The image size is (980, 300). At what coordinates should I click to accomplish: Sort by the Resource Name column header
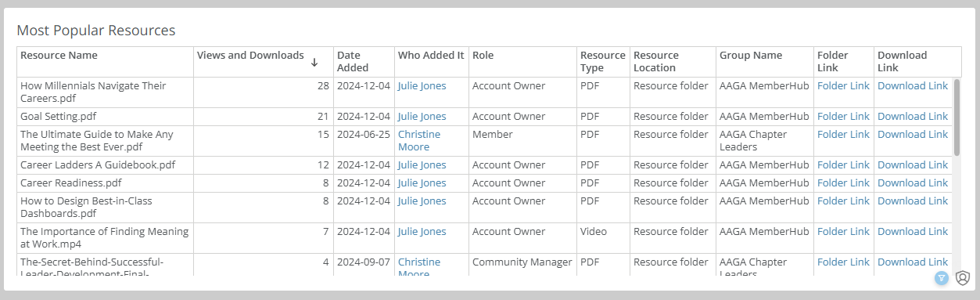point(59,56)
